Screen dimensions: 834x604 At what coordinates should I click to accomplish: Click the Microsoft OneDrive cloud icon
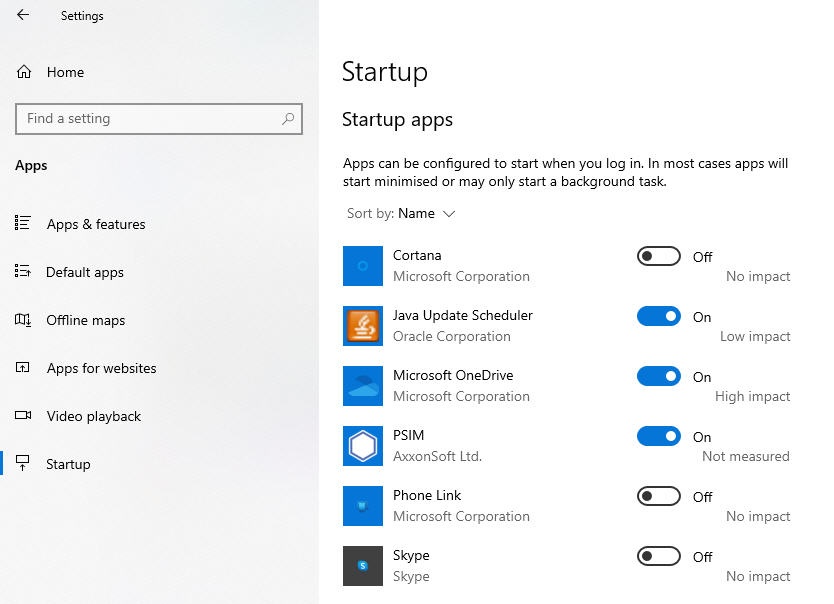pos(363,386)
